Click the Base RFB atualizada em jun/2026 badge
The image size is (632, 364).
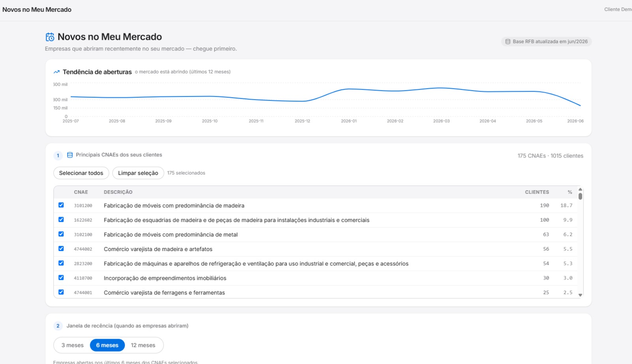[546, 41]
